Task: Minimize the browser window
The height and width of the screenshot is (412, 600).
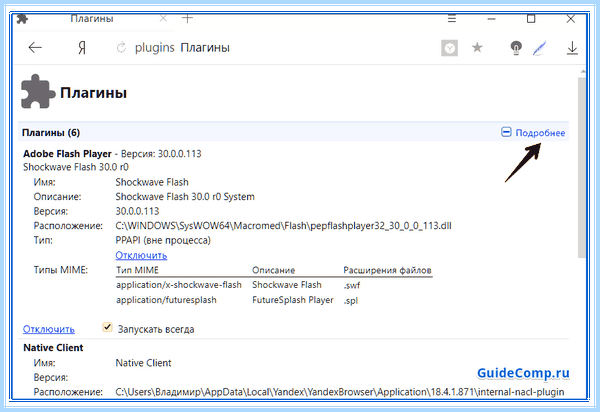Action: tap(491, 19)
